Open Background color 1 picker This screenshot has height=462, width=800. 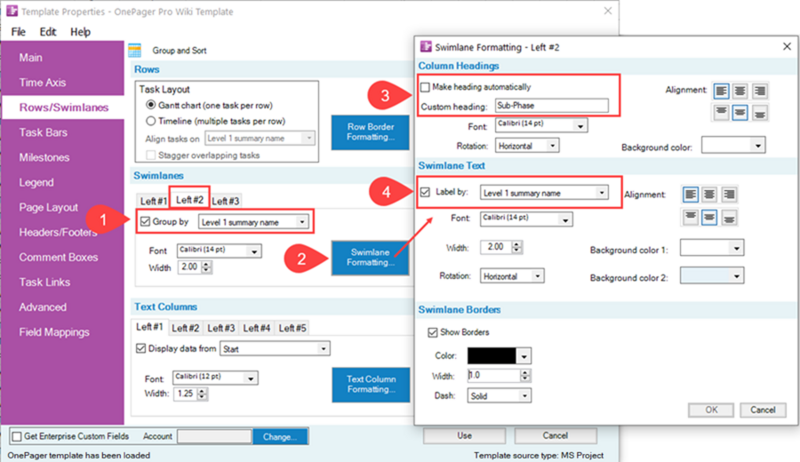712,248
